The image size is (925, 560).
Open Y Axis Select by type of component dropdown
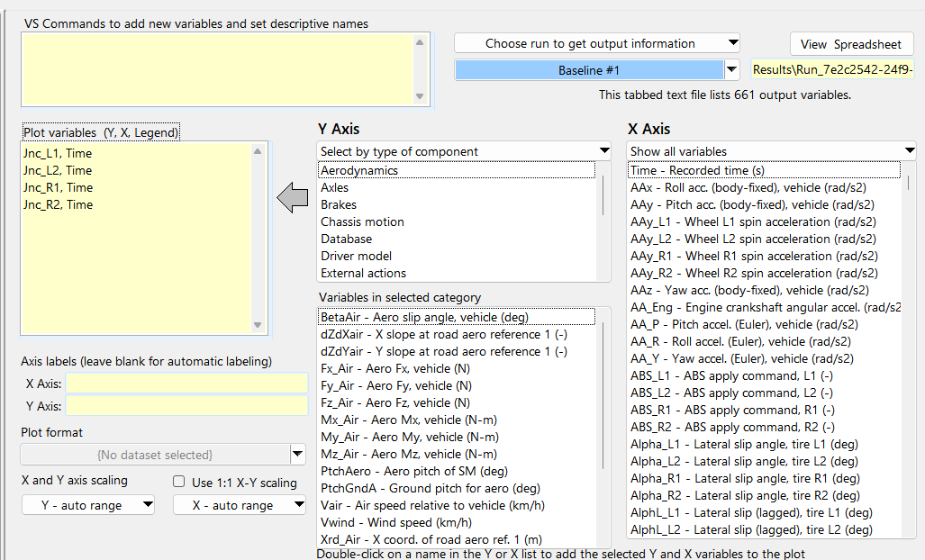pos(464,151)
